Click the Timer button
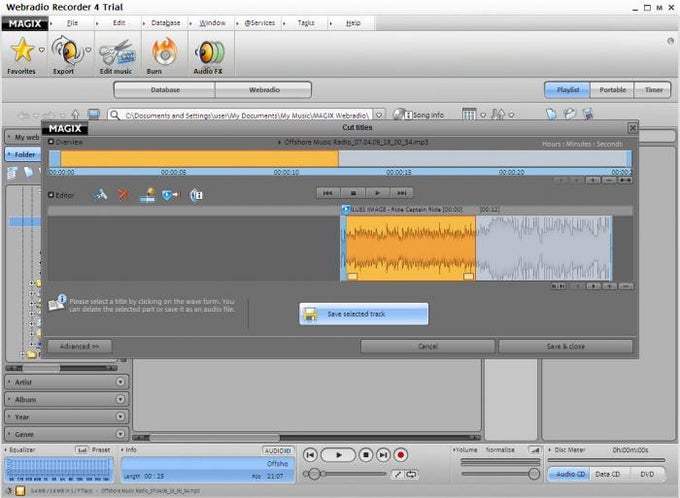Image resolution: width=680 pixels, height=498 pixels. pyautogui.click(x=653, y=90)
